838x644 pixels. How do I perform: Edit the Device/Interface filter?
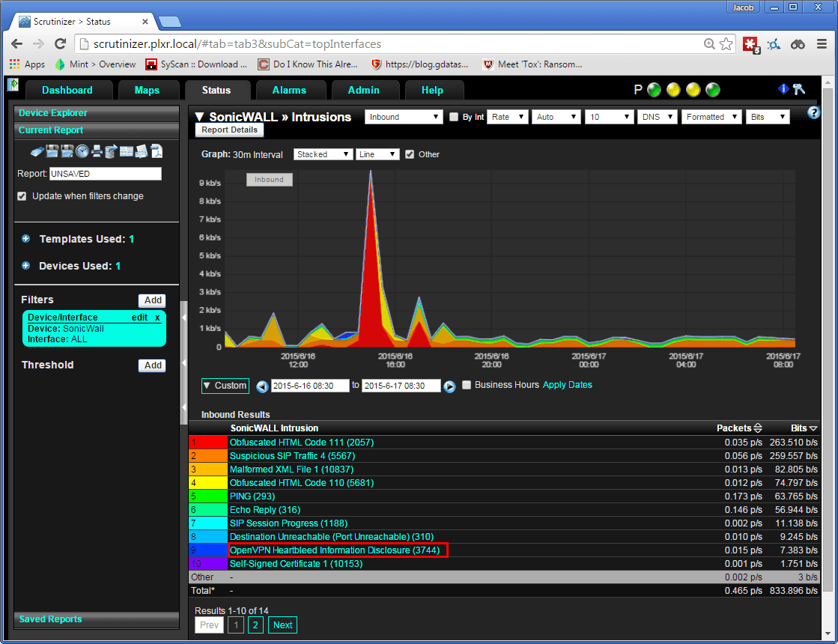[x=139, y=318]
